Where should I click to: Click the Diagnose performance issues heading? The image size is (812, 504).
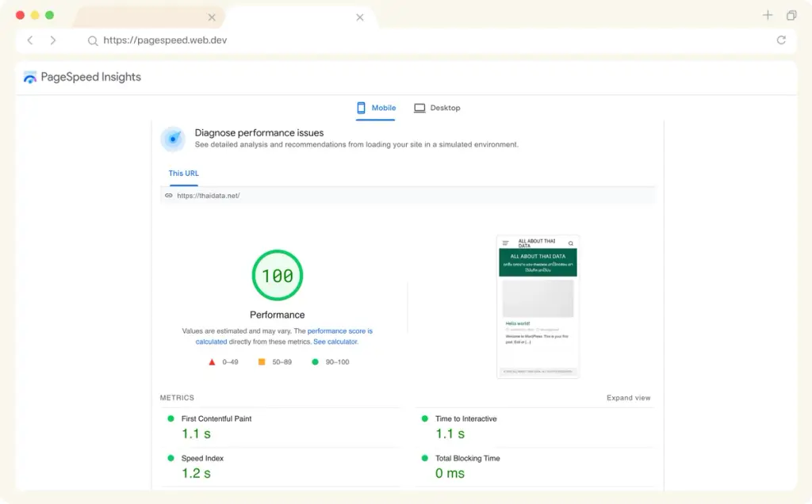coord(259,133)
